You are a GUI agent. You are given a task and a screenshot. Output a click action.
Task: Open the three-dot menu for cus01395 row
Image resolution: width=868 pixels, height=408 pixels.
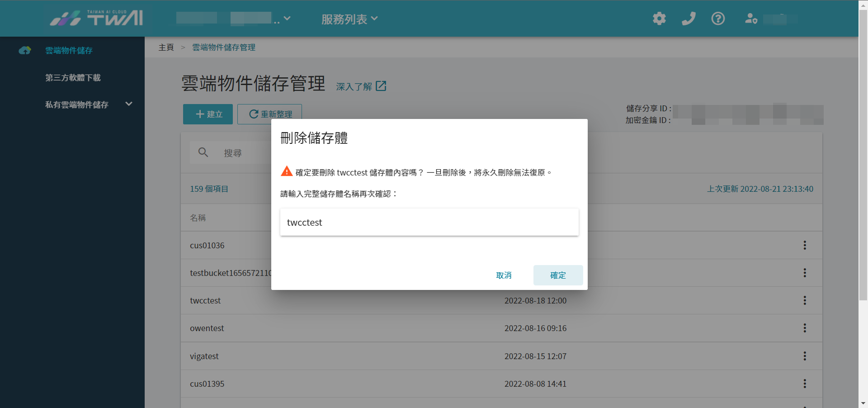pos(805,384)
